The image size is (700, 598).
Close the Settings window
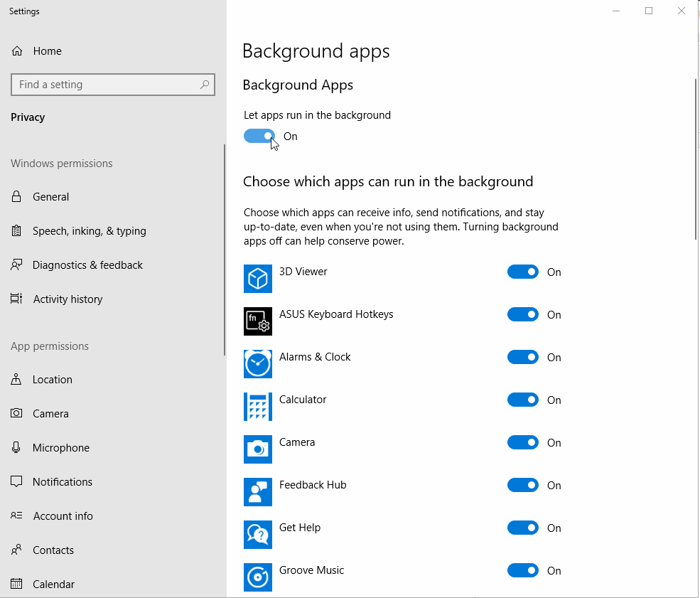(x=682, y=11)
